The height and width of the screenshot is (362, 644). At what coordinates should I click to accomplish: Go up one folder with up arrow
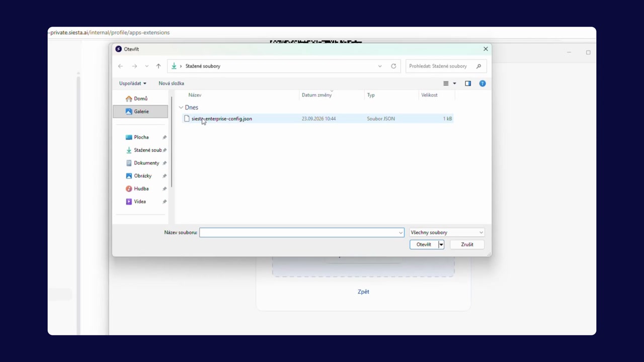pos(158,66)
